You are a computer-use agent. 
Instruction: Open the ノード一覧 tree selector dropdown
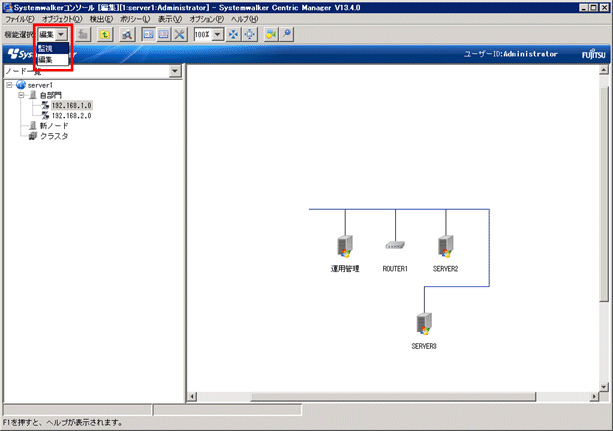pyautogui.click(x=175, y=71)
